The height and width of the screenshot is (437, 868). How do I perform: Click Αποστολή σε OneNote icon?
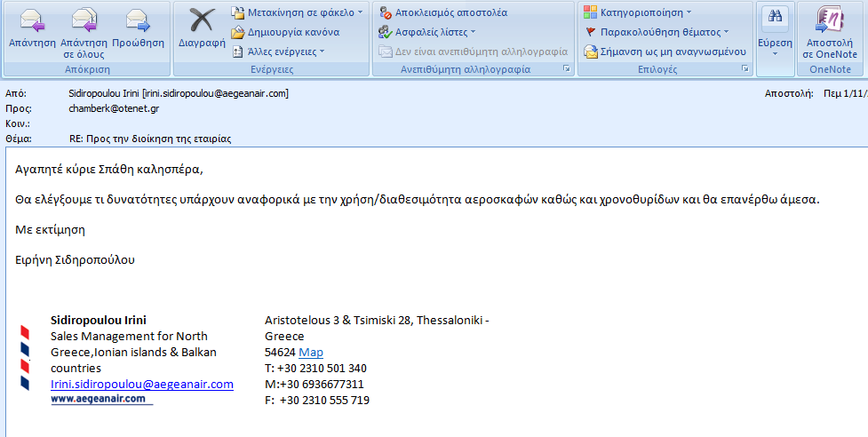830,20
